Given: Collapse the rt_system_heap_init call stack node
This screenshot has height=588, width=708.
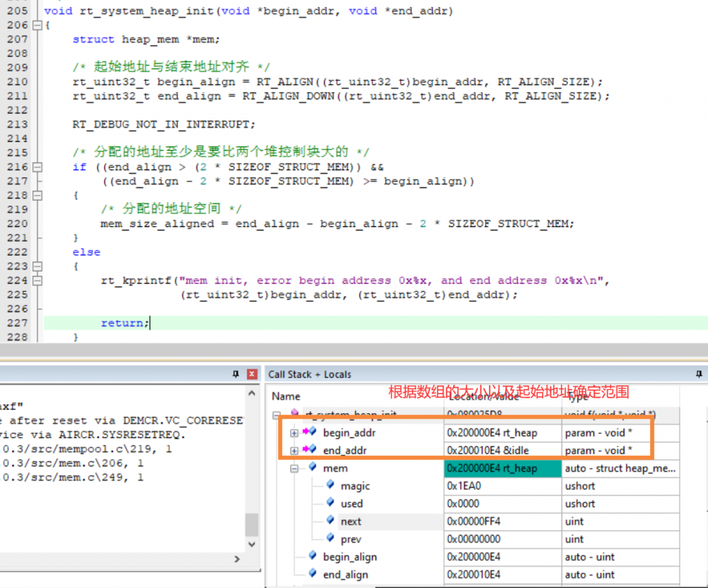Looking at the screenshot, I should pos(277,415).
